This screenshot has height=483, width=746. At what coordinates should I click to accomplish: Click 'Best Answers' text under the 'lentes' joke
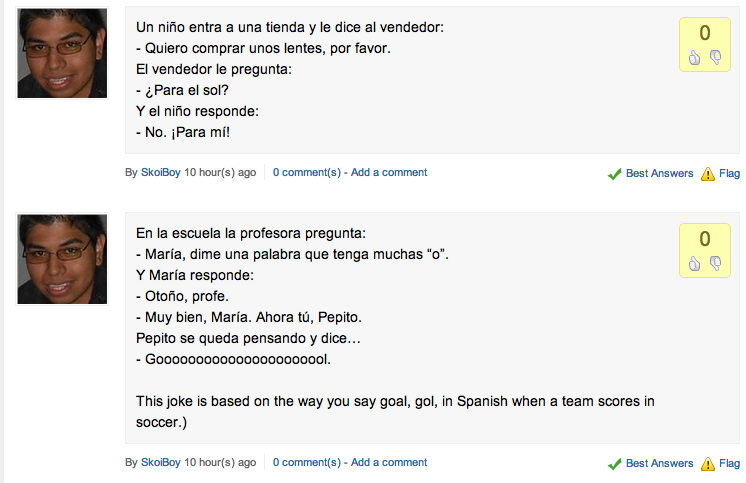tap(659, 174)
